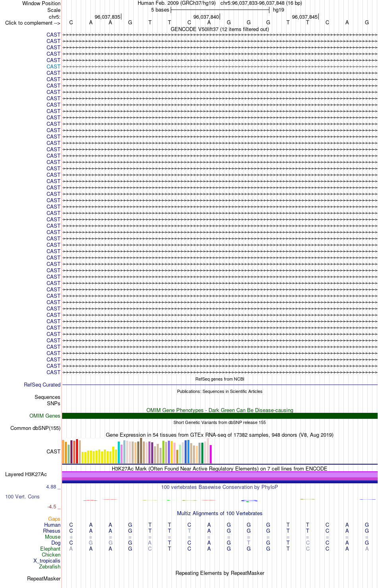This screenshot has height=588, width=378.
Task: Open GENCODE V50lift37 track title
Action: point(220,29)
